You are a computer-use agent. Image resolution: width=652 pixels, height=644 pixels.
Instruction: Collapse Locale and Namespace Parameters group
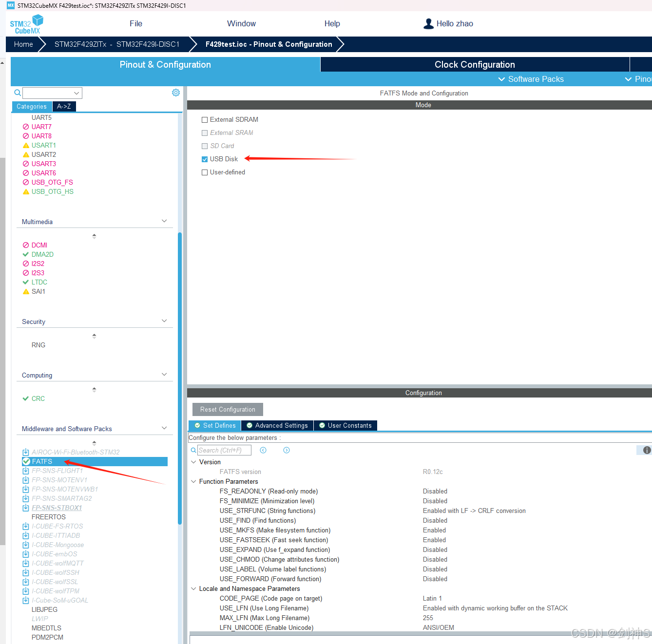tap(193, 588)
